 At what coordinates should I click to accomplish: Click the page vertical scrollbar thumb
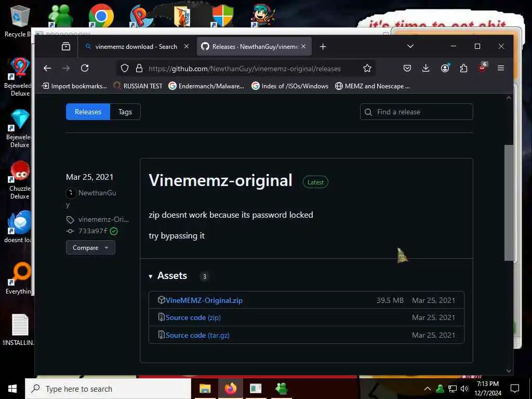pyautogui.click(x=509, y=203)
